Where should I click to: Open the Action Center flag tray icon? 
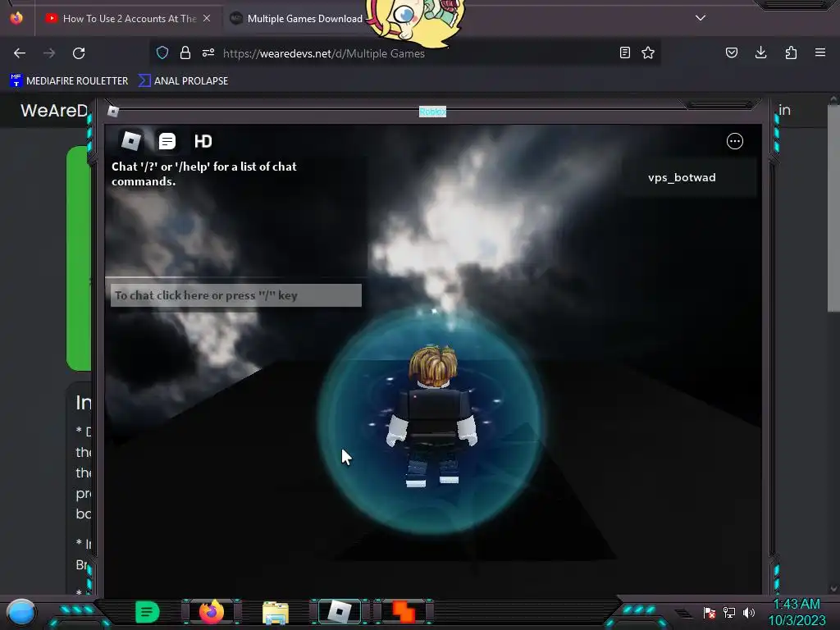[x=710, y=612]
